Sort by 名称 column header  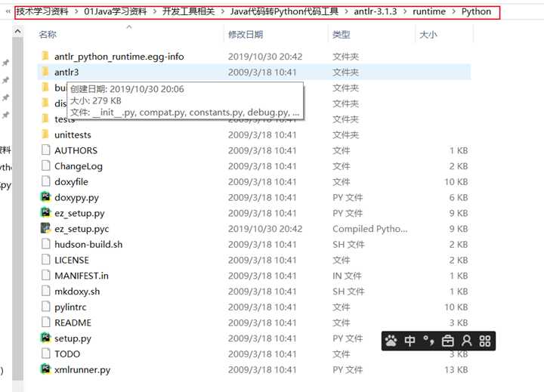tap(48, 34)
